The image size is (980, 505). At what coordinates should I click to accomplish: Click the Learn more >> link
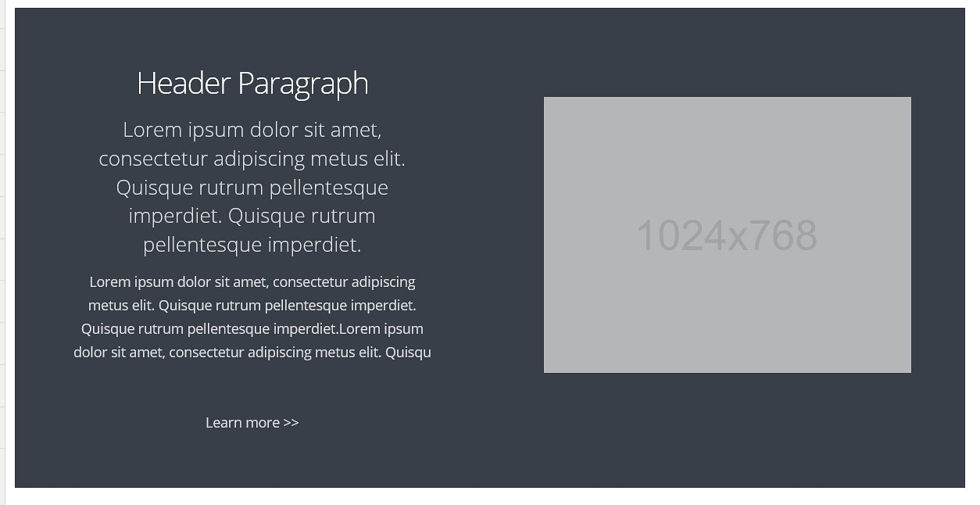pos(252,422)
